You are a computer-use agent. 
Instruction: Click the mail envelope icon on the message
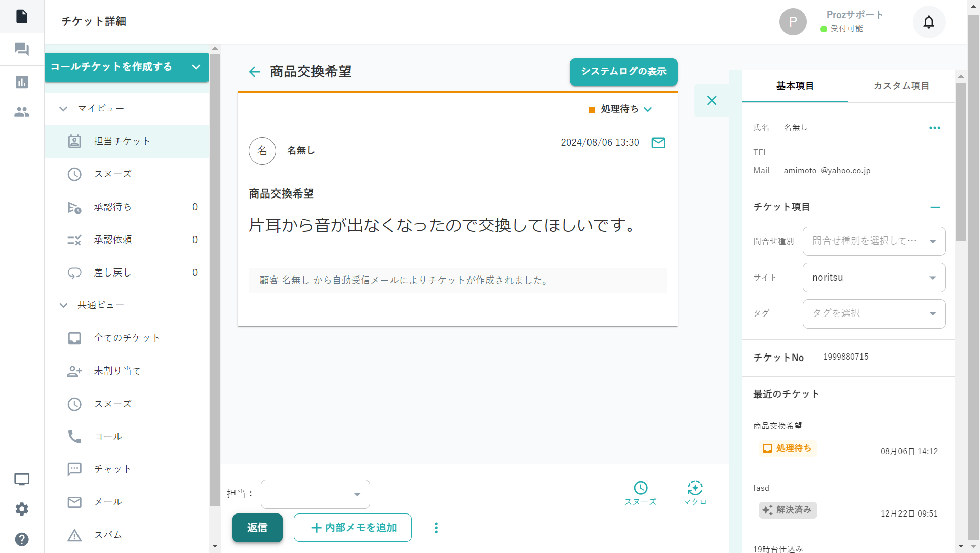point(658,143)
